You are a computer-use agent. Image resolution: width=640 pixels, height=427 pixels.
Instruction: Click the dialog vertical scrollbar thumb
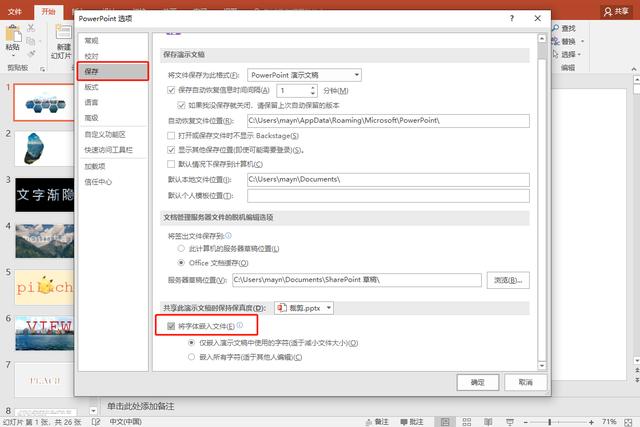coord(542,51)
